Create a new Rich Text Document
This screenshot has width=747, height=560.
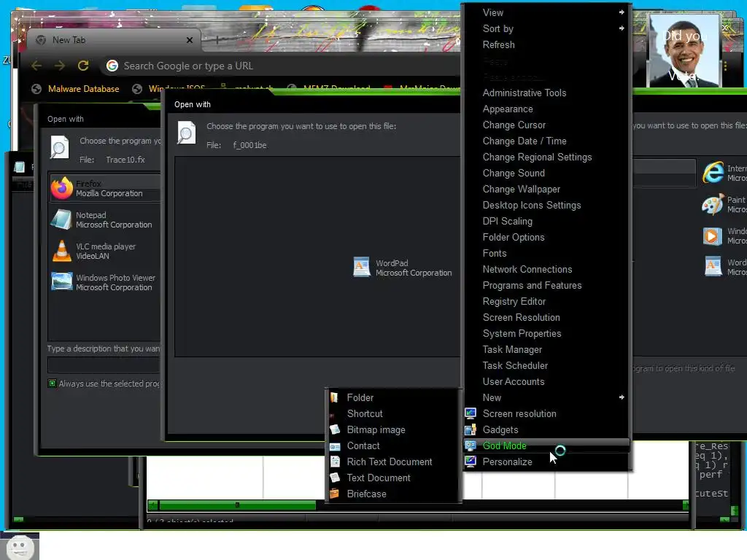[x=393, y=462]
